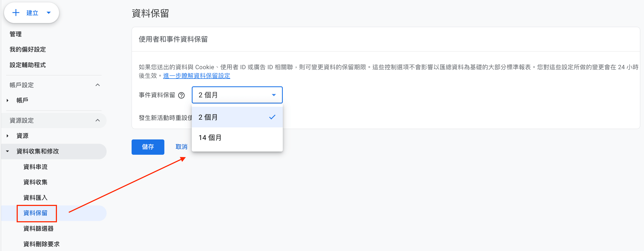The width and height of the screenshot is (644, 251).
Task: Collapse the 資源設定 section chevron
Action: pyautogui.click(x=98, y=120)
